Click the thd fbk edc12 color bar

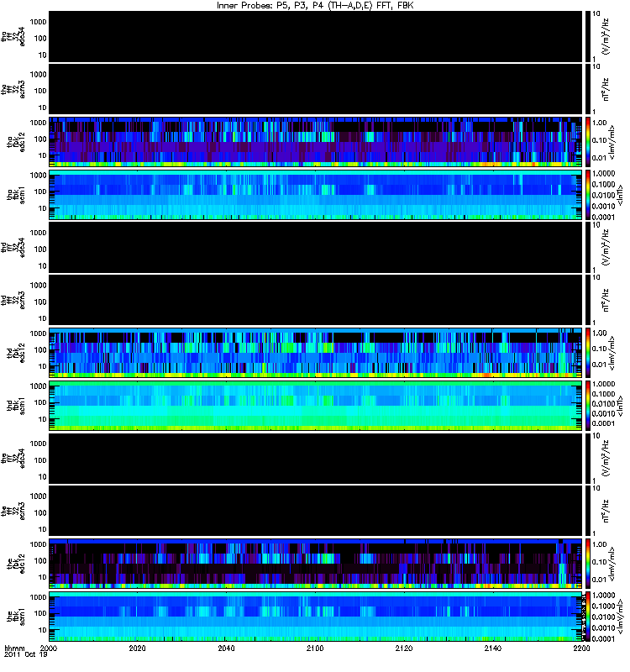588,353
